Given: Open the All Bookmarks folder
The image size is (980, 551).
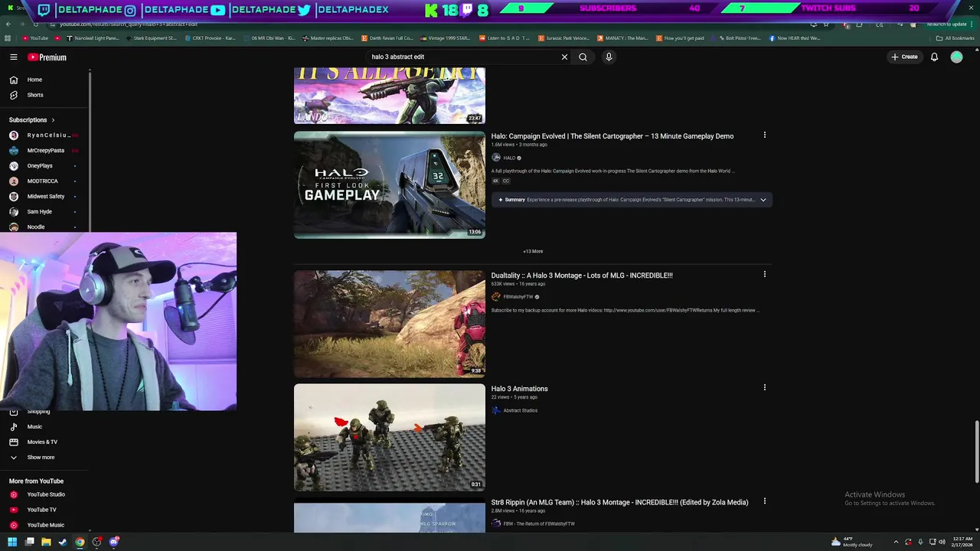Looking at the screenshot, I should 955,38.
